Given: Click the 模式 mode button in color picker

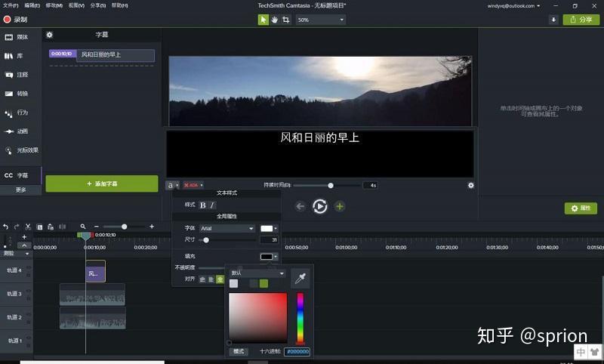Looking at the screenshot, I should pyautogui.click(x=239, y=351).
